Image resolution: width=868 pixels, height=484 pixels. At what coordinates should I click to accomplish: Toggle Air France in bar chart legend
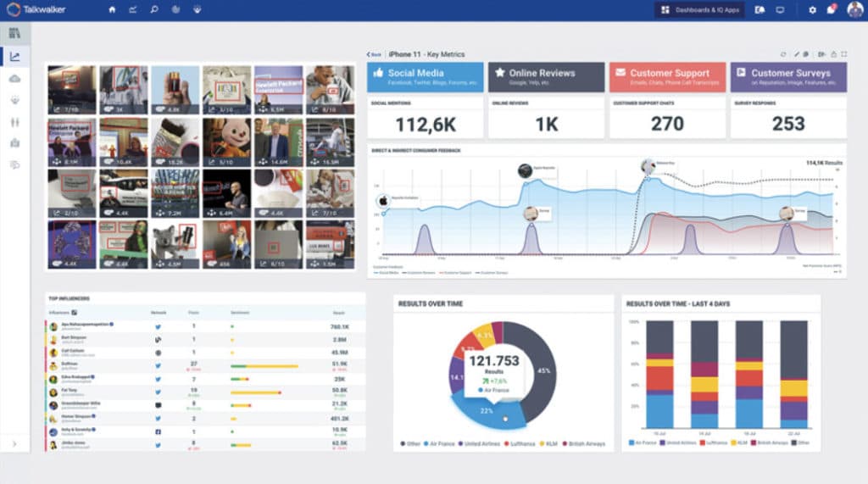pyautogui.click(x=643, y=442)
